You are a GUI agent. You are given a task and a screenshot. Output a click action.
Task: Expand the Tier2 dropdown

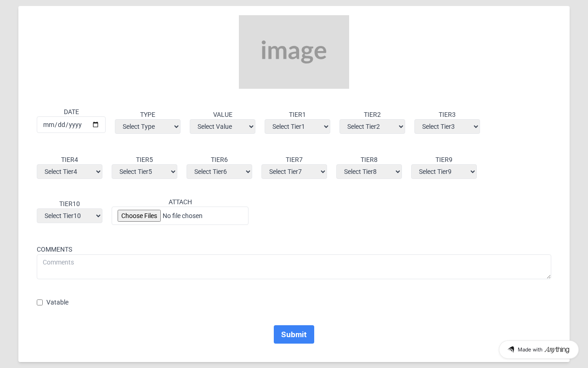click(x=372, y=126)
